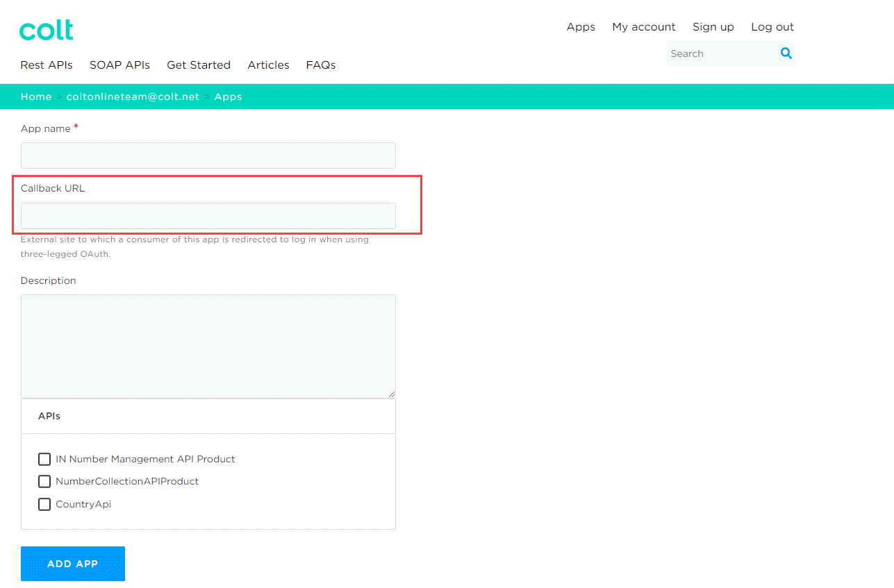Enable the NumberCollectionAPIProduct checkbox

pyautogui.click(x=44, y=481)
